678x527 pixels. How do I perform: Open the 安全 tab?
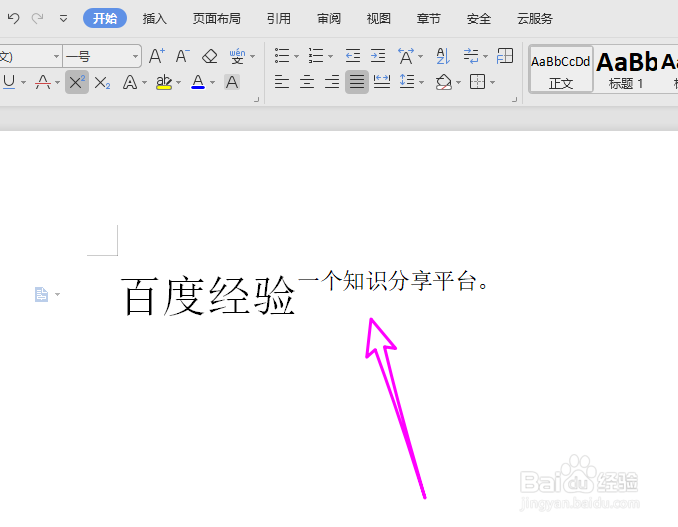click(x=479, y=19)
